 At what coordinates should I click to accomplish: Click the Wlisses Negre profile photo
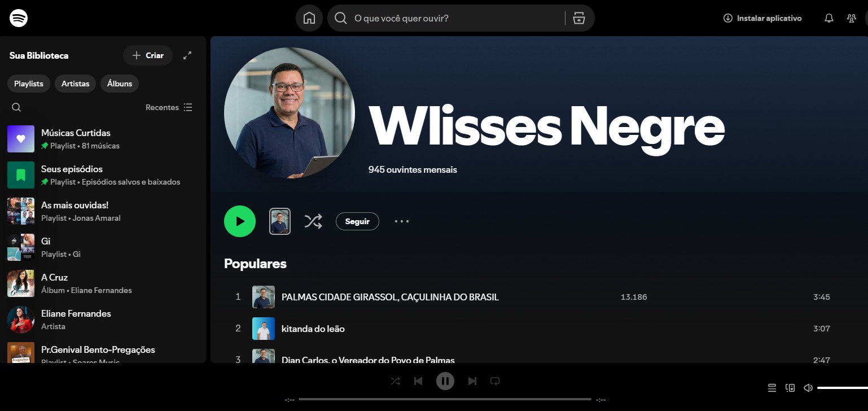[x=290, y=113]
